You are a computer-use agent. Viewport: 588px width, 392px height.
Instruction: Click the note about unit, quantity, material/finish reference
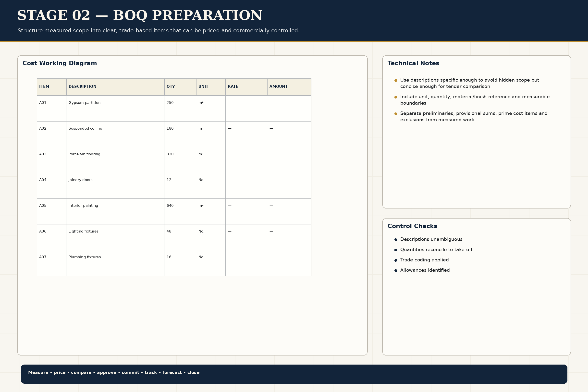click(x=475, y=100)
